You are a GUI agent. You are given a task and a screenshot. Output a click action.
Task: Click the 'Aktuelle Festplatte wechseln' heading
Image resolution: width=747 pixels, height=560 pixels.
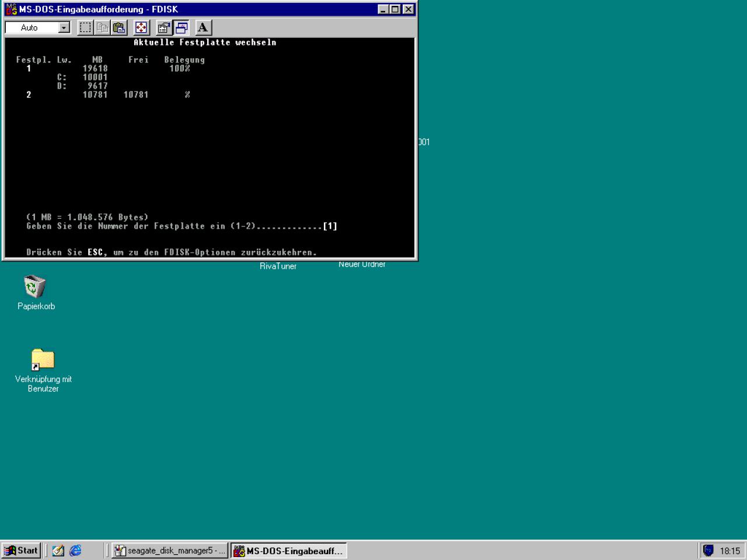[x=205, y=43]
